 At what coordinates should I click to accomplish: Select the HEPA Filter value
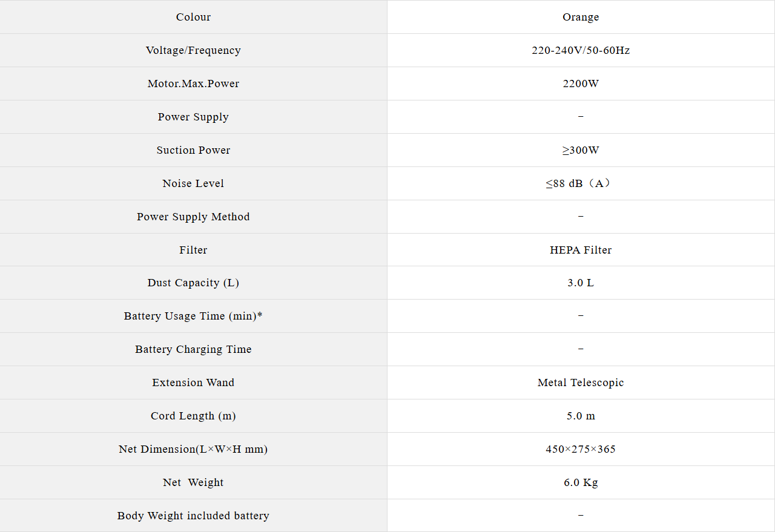click(x=581, y=250)
